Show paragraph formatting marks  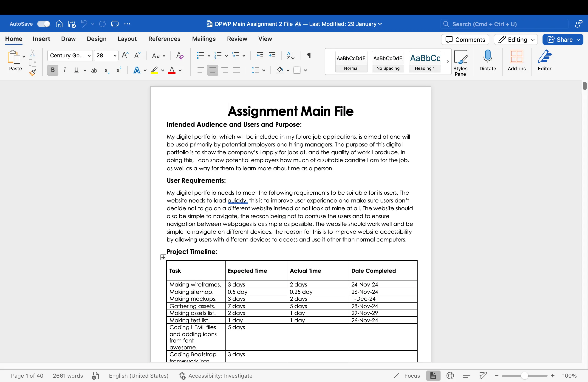coord(309,56)
